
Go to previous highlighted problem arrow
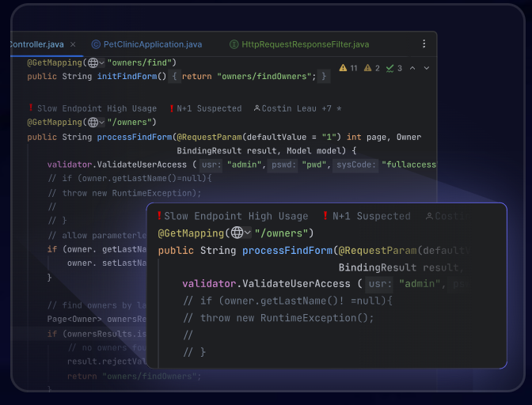pos(412,68)
